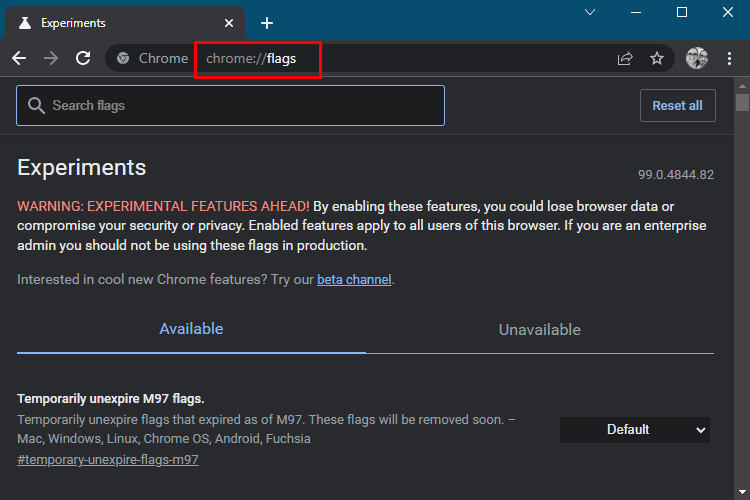This screenshot has width=750, height=500.
Task: Click the share page icon in the address bar
Action: [625, 58]
